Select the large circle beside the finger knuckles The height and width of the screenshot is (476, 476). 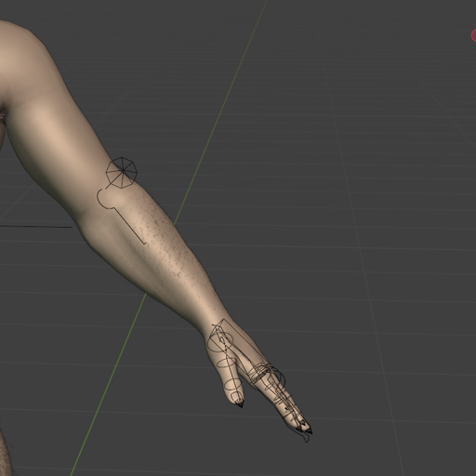276,377
